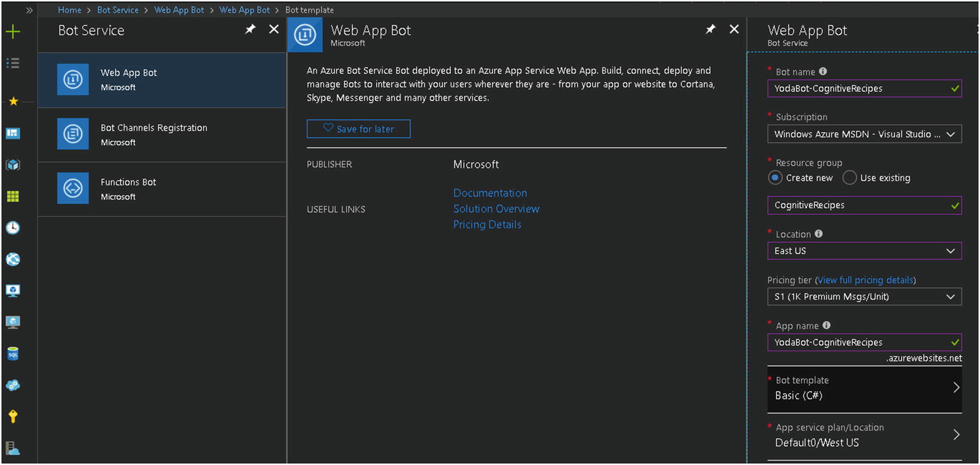Open App Services globe icon in sidebar
980x465 pixels.
tap(12, 259)
